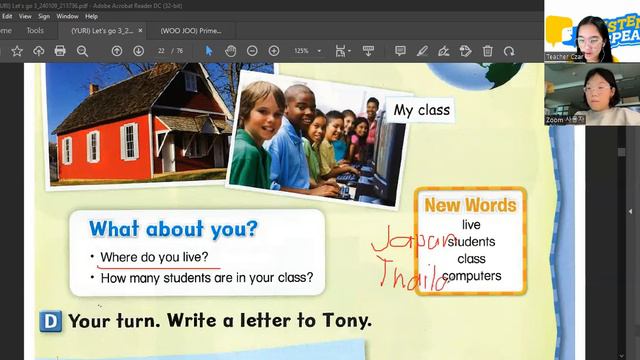The width and height of the screenshot is (640, 360).
Task: Add a sticky note comment
Action: [400, 51]
